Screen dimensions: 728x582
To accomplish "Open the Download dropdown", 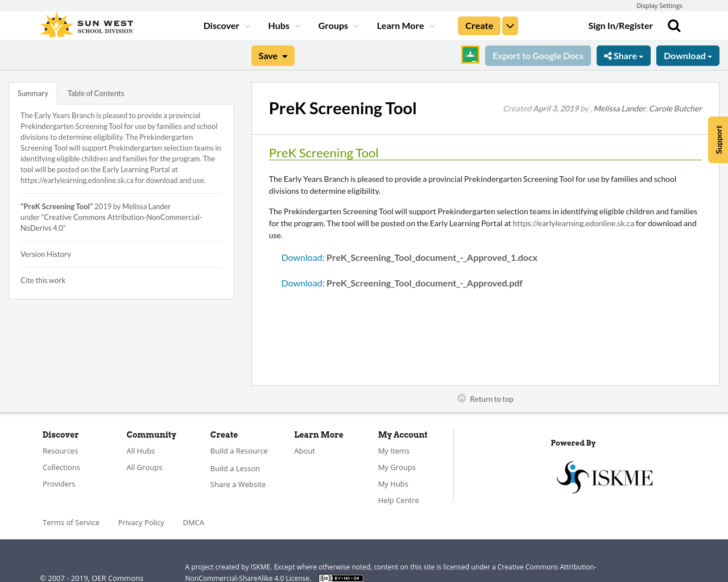I will coord(688,55).
